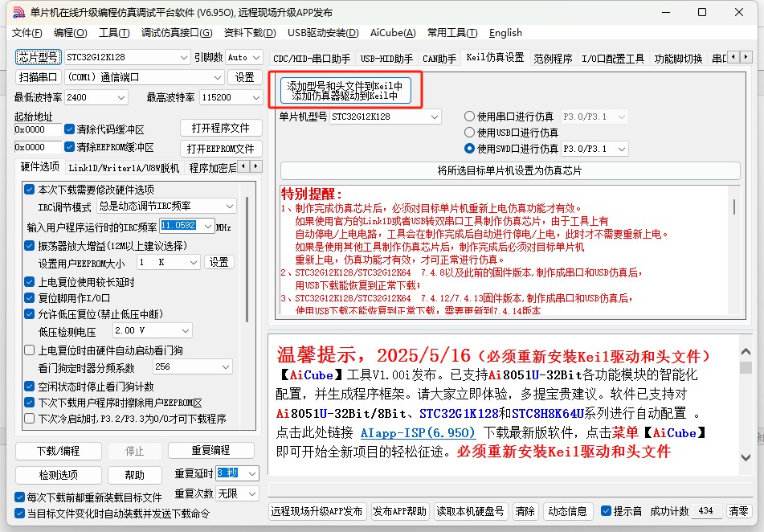This screenshot has width=764, height=532.
Task: Expand IRC调节模式 dropdown
Action: pos(230,206)
